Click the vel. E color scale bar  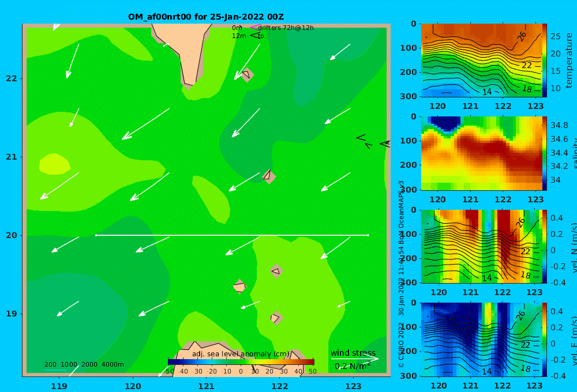(x=545, y=340)
